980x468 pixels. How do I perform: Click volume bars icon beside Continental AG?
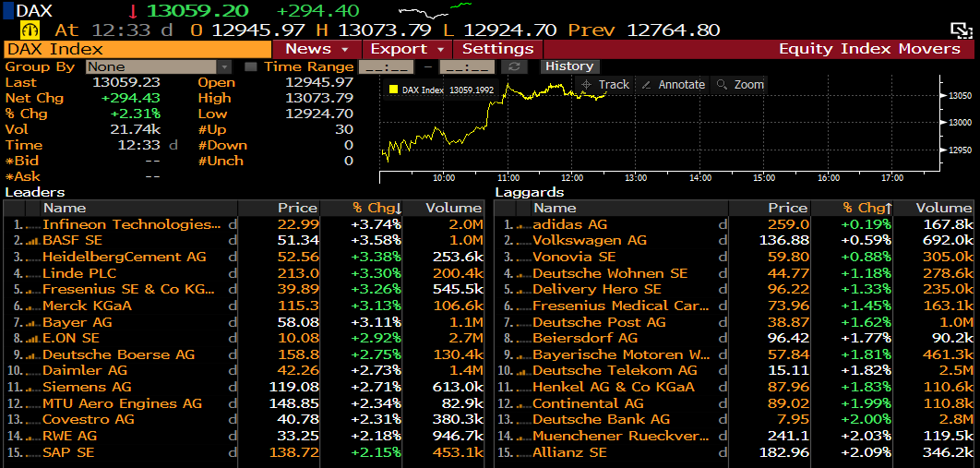click(x=522, y=403)
